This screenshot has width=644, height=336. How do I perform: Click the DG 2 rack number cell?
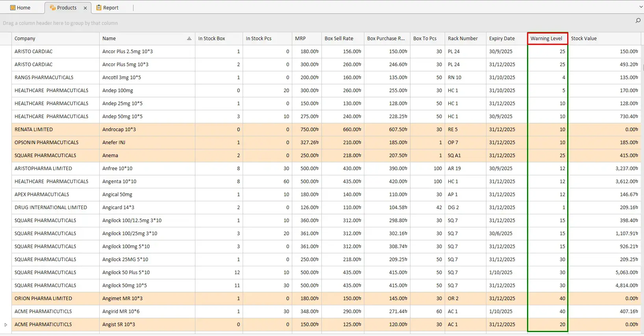(x=466, y=208)
